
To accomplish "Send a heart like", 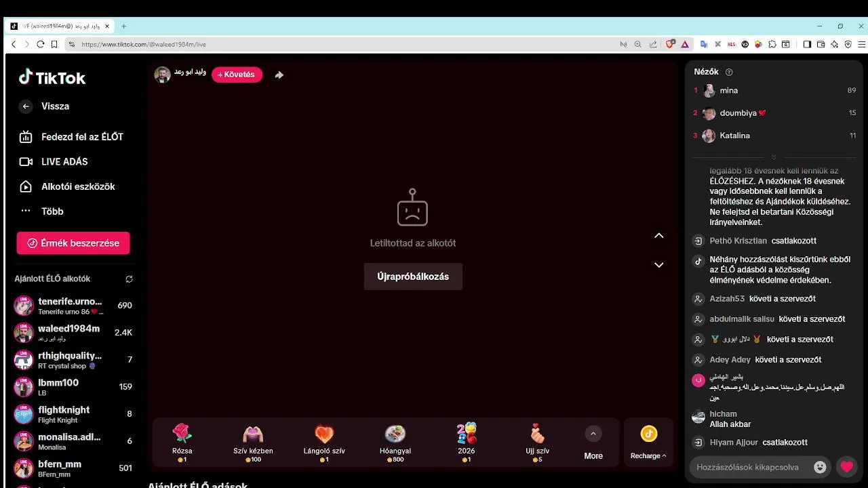I will tap(846, 467).
